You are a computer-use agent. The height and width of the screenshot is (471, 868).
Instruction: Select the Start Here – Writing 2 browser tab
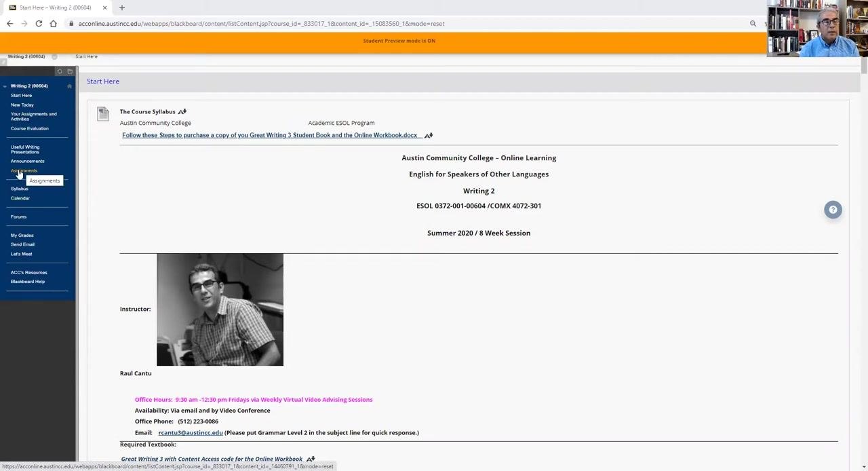point(56,7)
